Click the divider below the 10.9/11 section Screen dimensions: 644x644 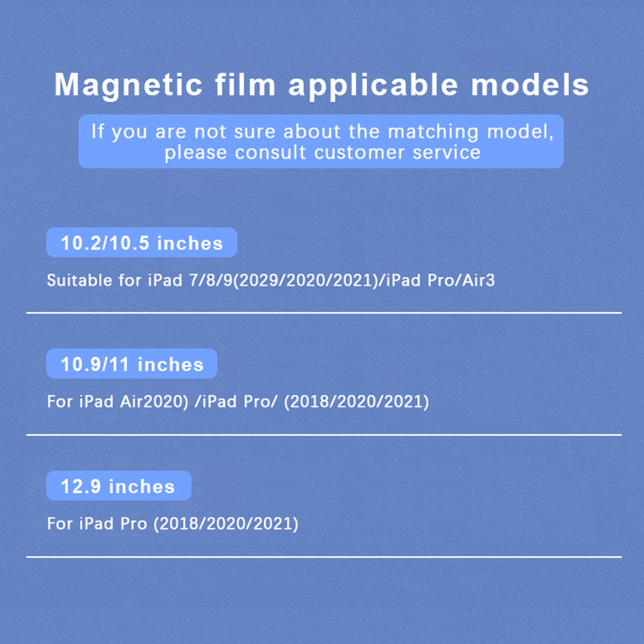[x=324, y=435]
